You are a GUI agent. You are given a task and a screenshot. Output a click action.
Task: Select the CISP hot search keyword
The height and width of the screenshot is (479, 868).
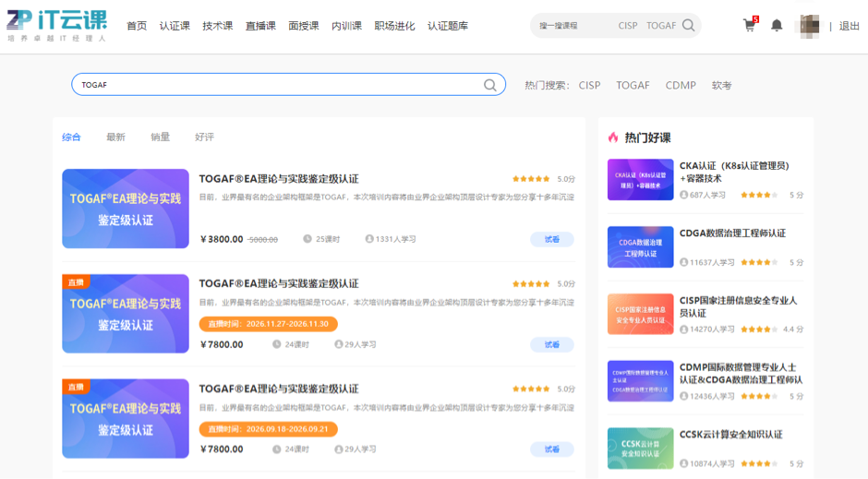(x=589, y=85)
